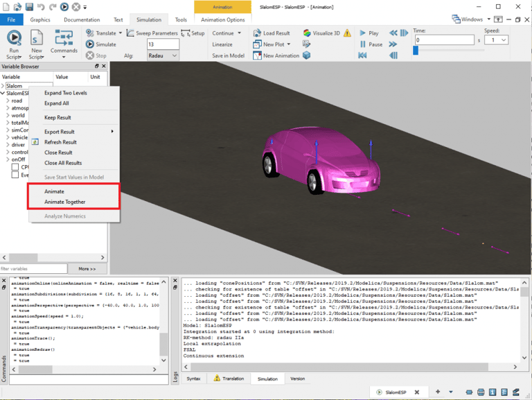Screen dimensions: 532x400
Task: Click the number of intervals field showing 13
Action: 163,44
